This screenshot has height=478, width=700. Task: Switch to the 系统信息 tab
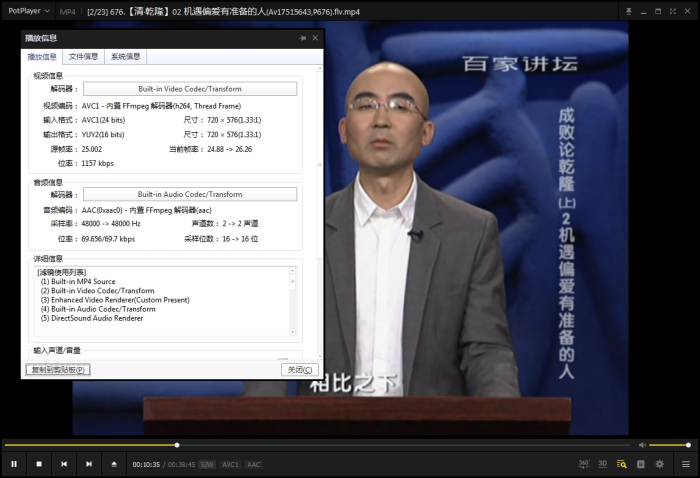coord(125,57)
